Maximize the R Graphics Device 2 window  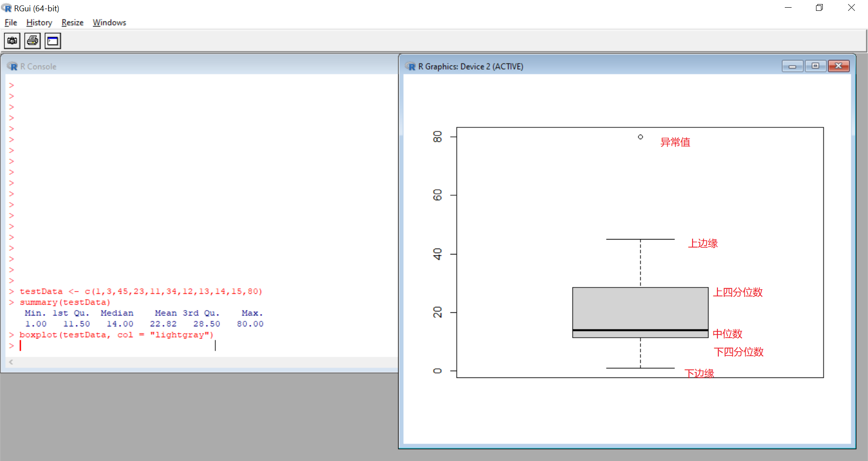click(x=816, y=66)
